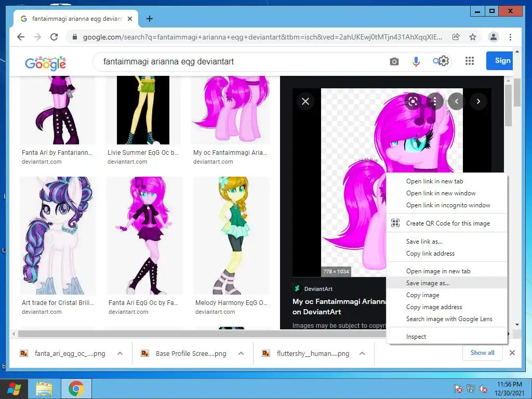
Task: Close the downloads bar
Action: (x=512, y=353)
